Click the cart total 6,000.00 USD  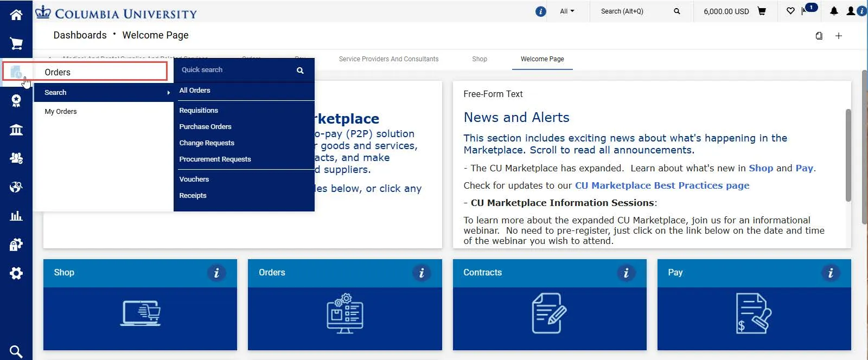pyautogui.click(x=726, y=11)
